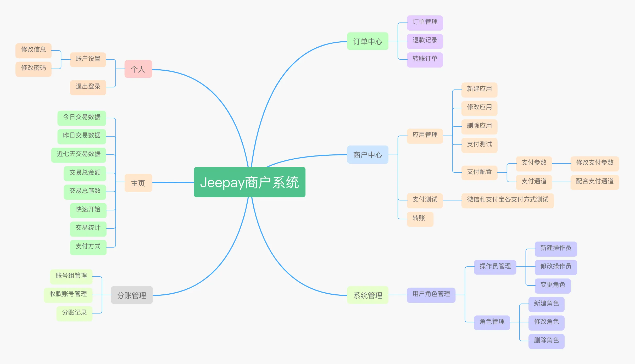
Task: Select the 修改操作员 node
Action: click(556, 267)
